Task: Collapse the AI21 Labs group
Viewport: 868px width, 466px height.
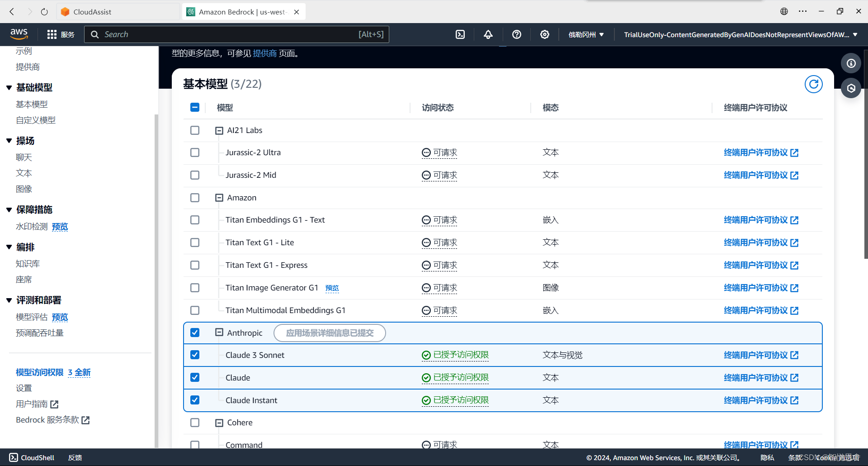Action: (x=219, y=131)
